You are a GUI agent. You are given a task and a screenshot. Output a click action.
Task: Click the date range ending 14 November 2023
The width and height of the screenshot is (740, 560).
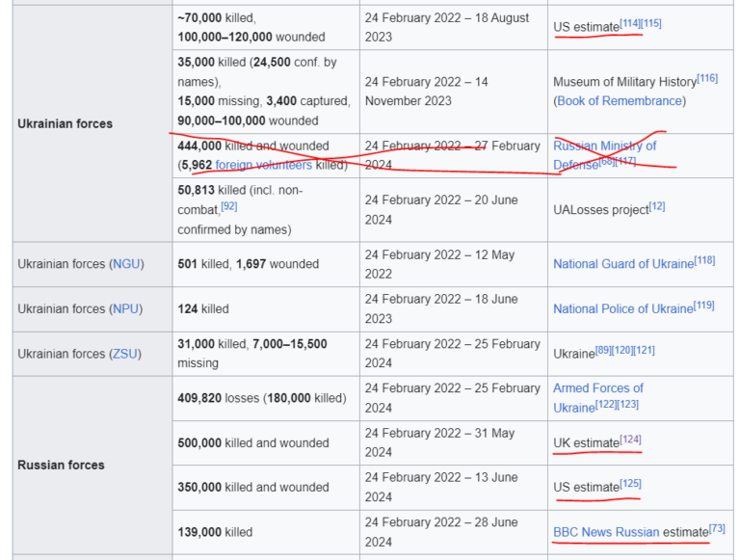[x=454, y=92]
